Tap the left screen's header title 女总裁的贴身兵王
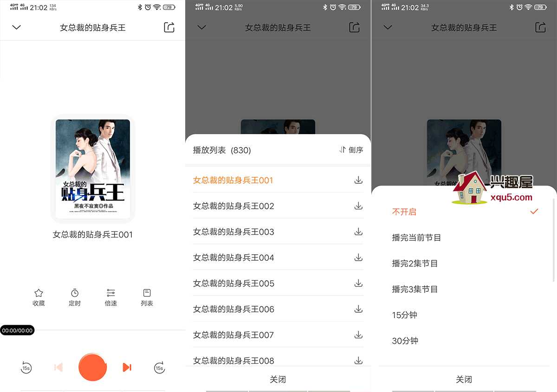557x392 pixels. (x=93, y=27)
